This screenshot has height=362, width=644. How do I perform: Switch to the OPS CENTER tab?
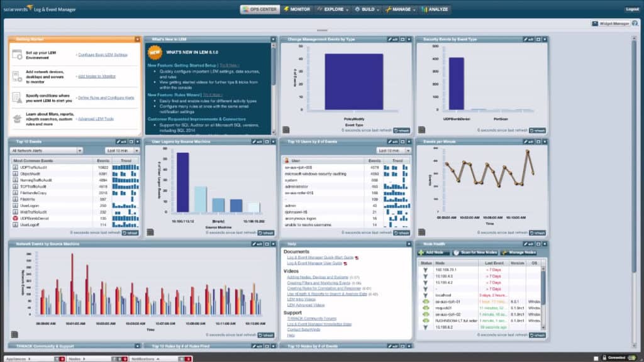pos(260,9)
